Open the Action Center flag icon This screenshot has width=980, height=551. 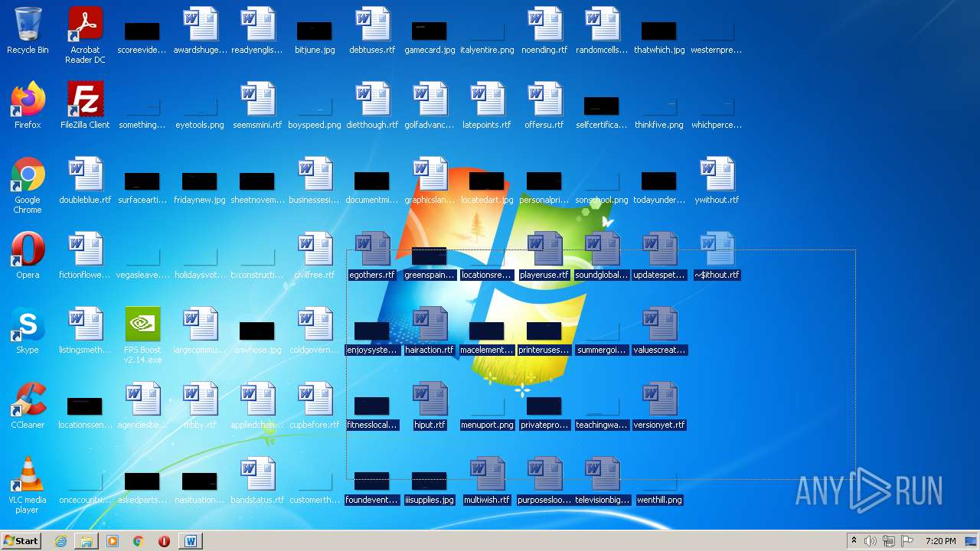tap(907, 541)
